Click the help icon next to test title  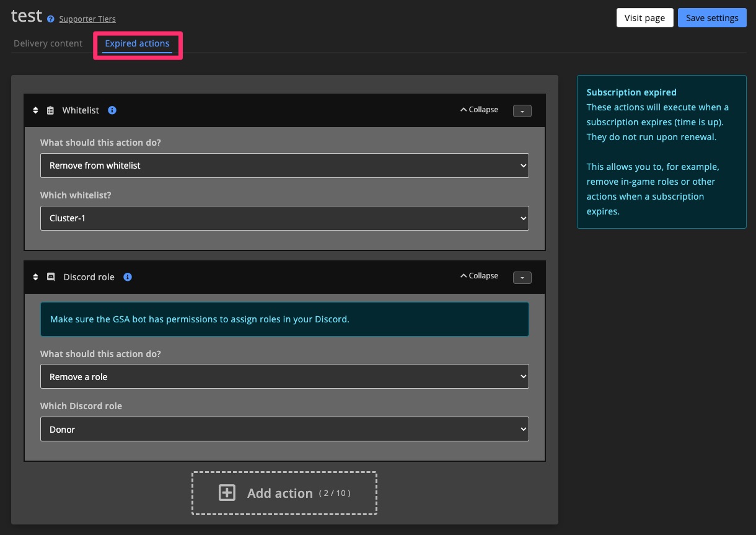click(51, 19)
